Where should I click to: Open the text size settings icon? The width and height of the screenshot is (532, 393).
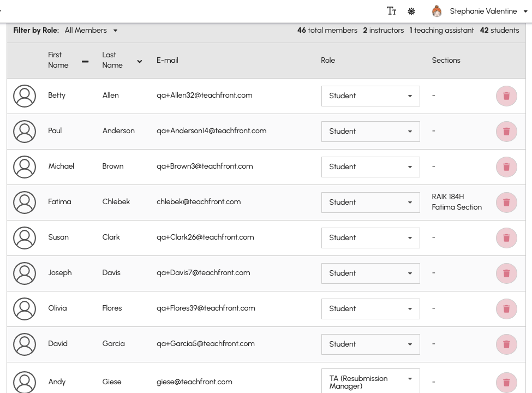[392, 11]
